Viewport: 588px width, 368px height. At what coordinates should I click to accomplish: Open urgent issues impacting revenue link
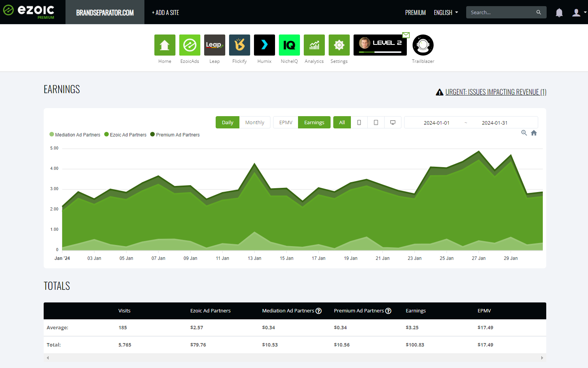point(496,92)
